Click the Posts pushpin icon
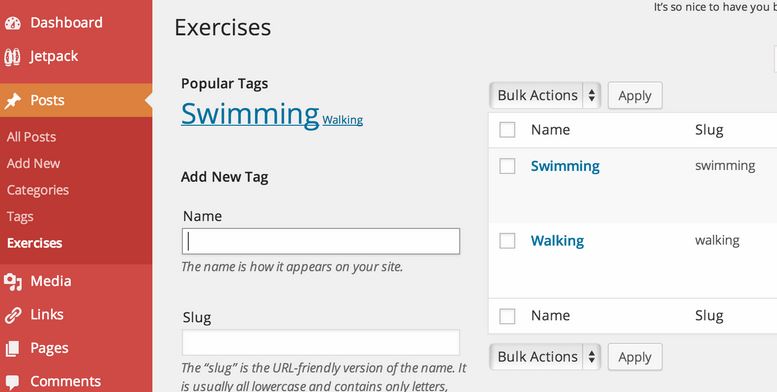 (12, 101)
